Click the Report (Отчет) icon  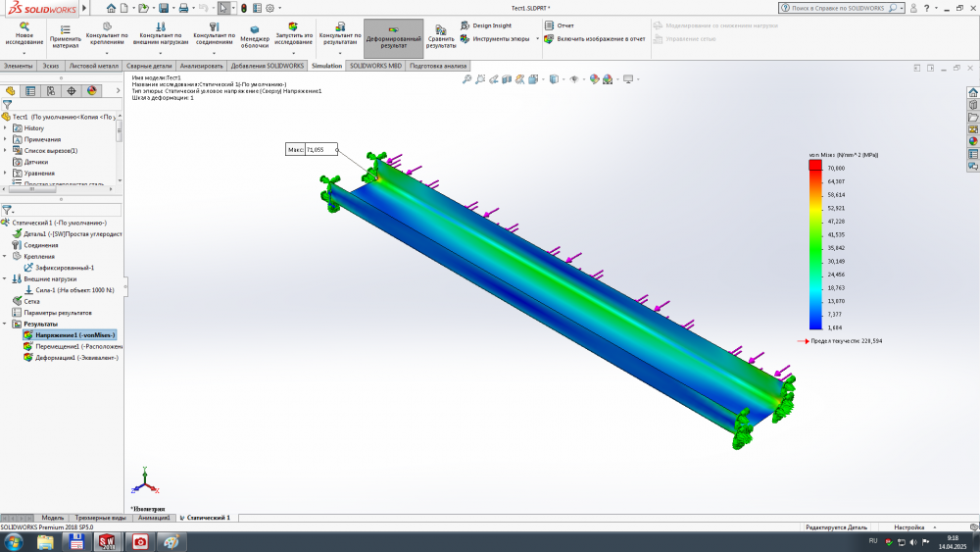pyautogui.click(x=550, y=25)
